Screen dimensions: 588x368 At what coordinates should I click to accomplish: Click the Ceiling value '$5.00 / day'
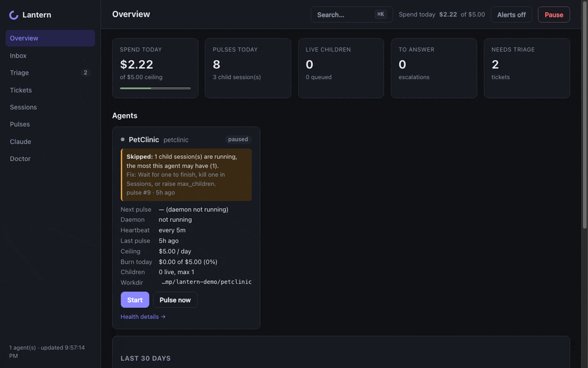pos(175,251)
